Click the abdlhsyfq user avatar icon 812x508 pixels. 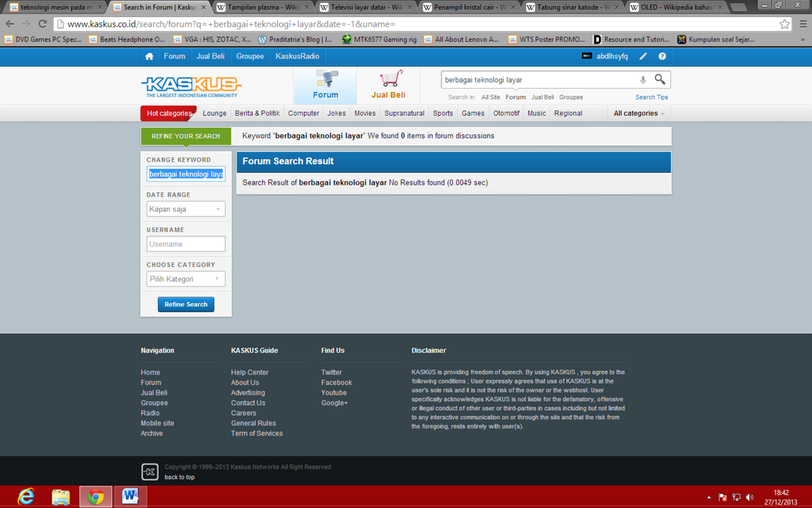[587, 56]
